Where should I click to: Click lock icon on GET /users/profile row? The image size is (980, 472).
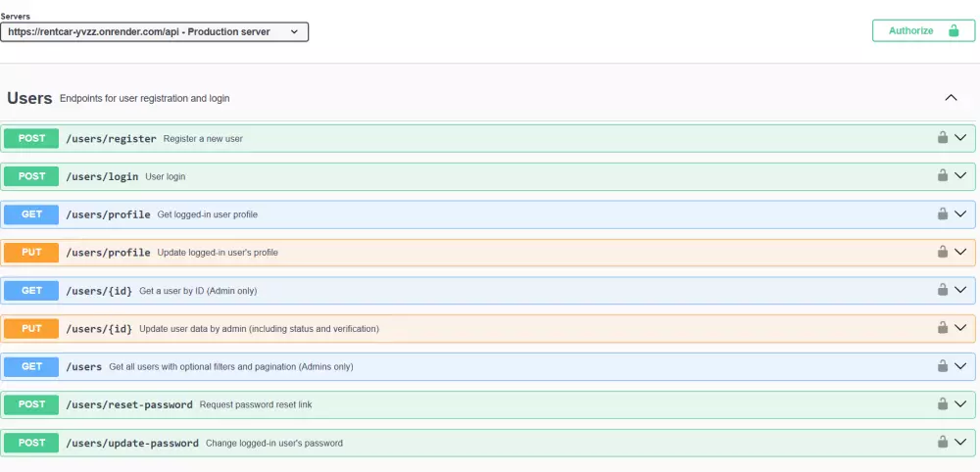click(x=942, y=213)
